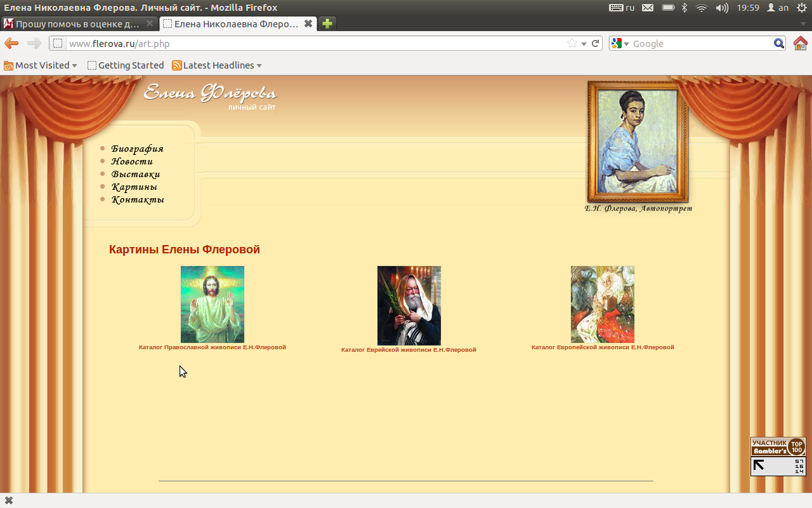Open the Most Visited bookmarks dropdown
Viewport: 812px width, 508px height.
point(41,65)
